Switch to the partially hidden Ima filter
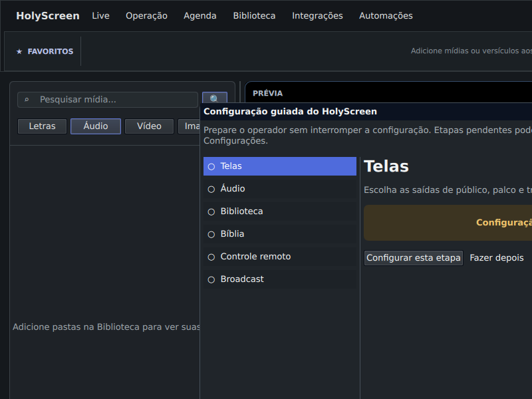Image resolution: width=532 pixels, height=399 pixels. (x=190, y=126)
